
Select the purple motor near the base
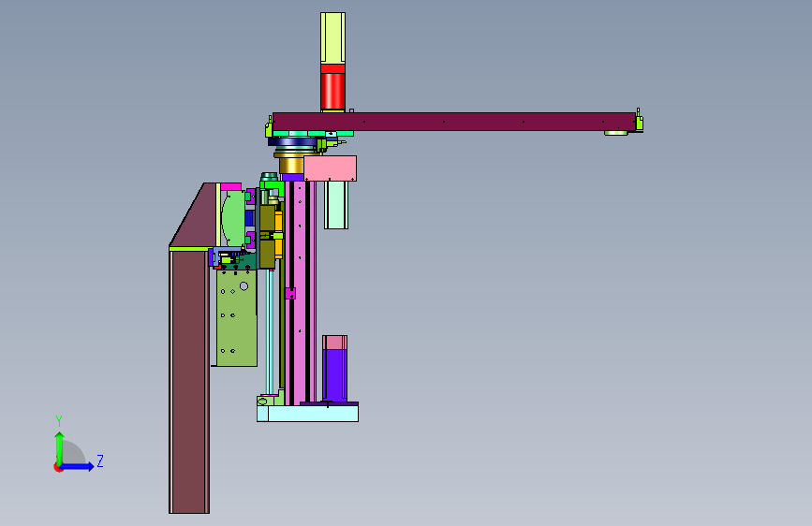click(334, 375)
